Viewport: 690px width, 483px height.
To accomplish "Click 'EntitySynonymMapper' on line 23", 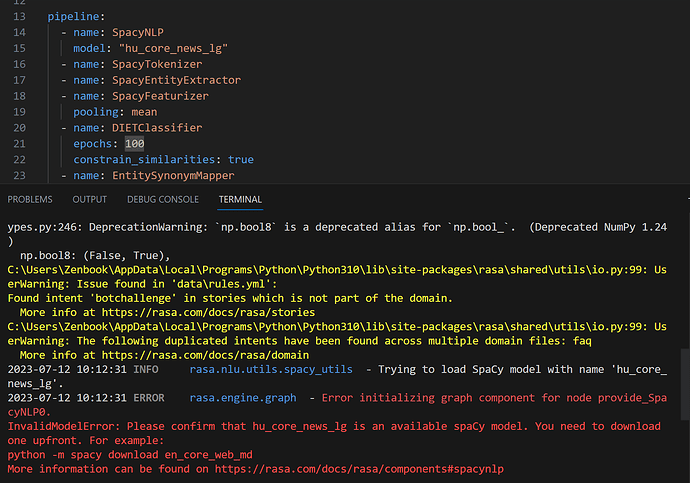I will [173, 176].
